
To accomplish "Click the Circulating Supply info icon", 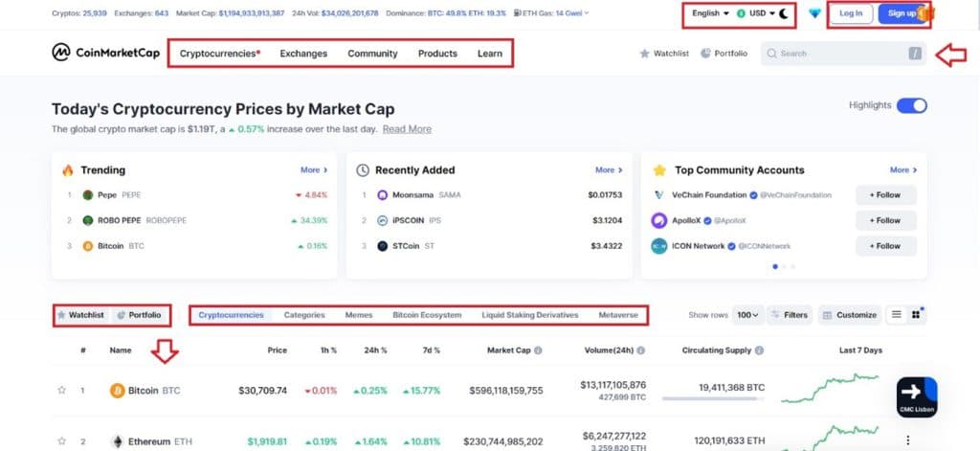I will (759, 350).
